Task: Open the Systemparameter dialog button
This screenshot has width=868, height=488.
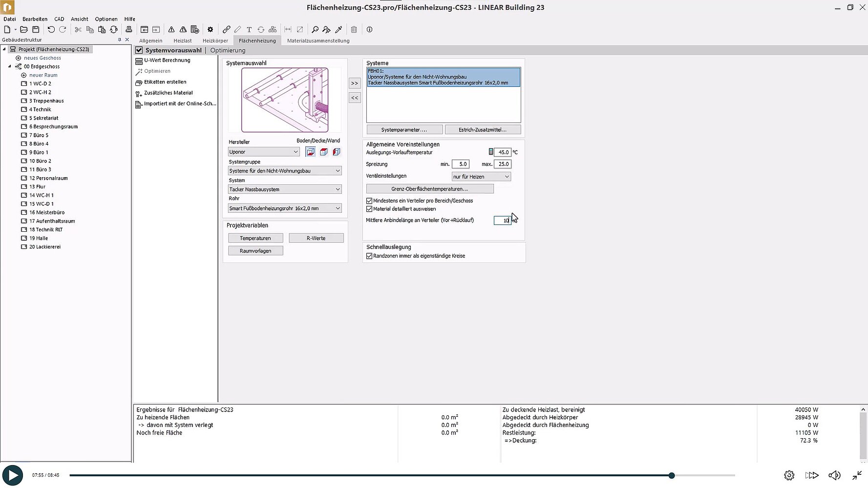Action: pyautogui.click(x=404, y=130)
